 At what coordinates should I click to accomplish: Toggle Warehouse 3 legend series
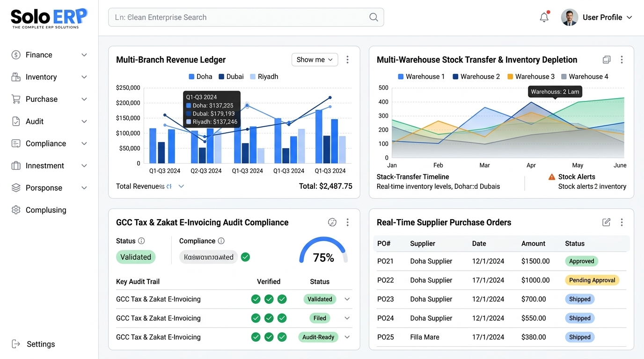tap(531, 77)
